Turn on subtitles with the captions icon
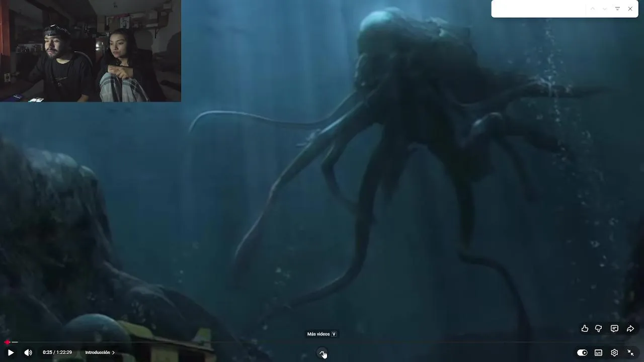 tap(598, 352)
